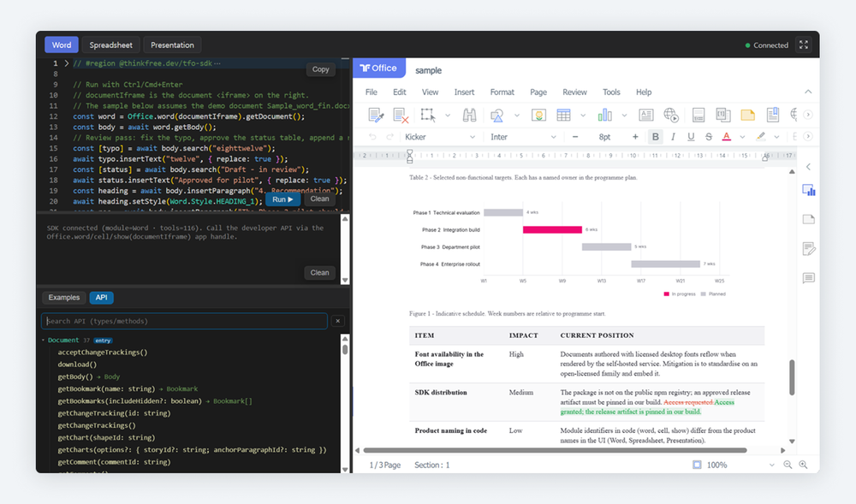856x504 pixels.
Task: Select the API tab
Action: pos(102,297)
